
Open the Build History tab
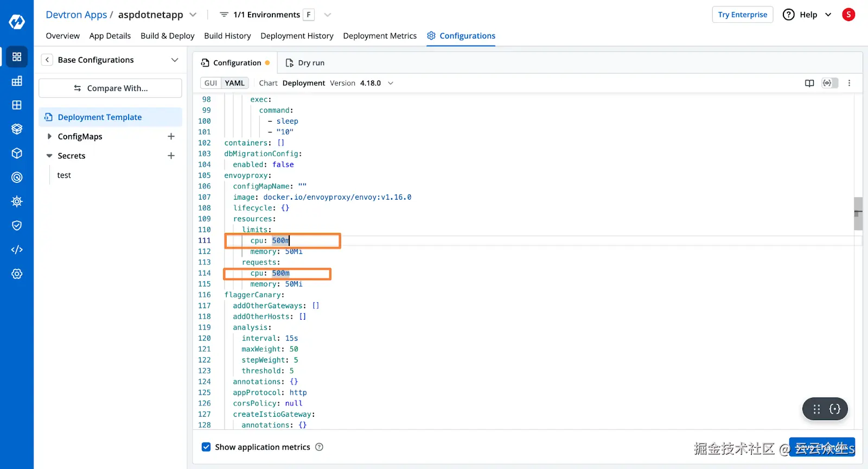[x=227, y=36]
